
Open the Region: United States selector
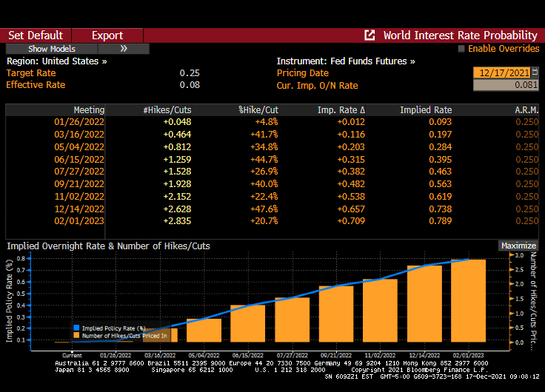(x=56, y=61)
